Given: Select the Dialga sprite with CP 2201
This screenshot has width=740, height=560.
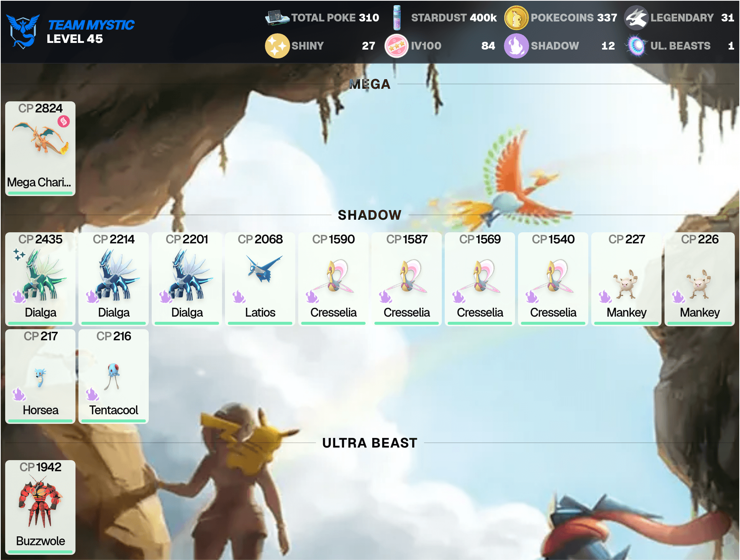Looking at the screenshot, I should click(191, 274).
